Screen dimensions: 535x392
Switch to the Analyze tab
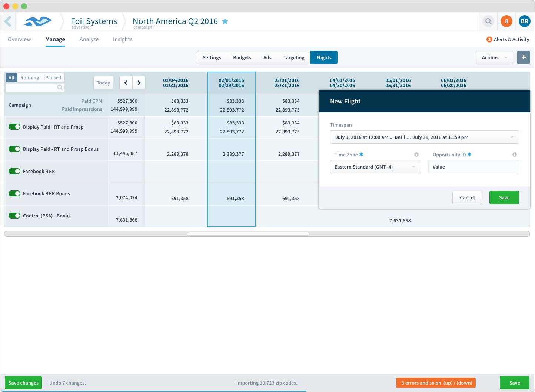tap(89, 39)
